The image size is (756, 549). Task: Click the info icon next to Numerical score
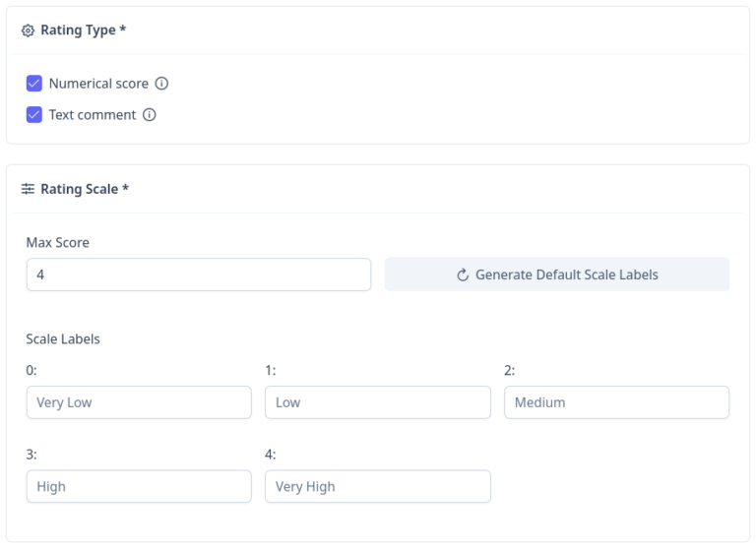pos(162,84)
